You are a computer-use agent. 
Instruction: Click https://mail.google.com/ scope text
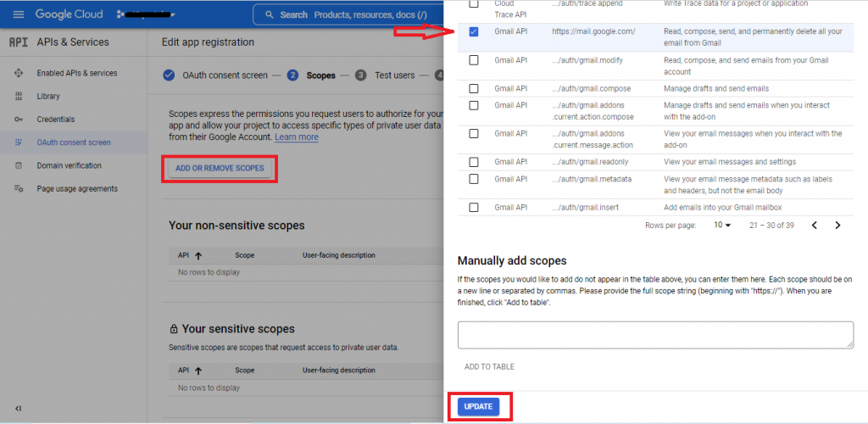click(x=593, y=31)
